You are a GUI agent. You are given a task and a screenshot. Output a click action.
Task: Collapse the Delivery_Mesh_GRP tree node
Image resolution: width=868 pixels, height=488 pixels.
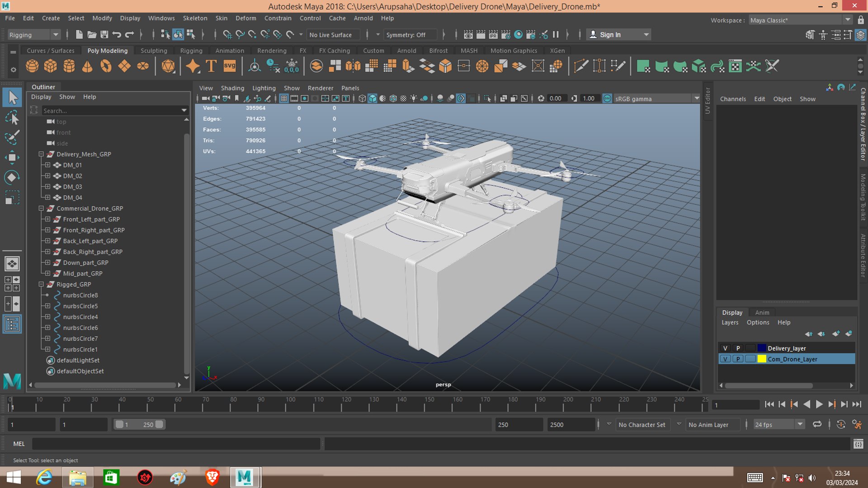(41, 154)
